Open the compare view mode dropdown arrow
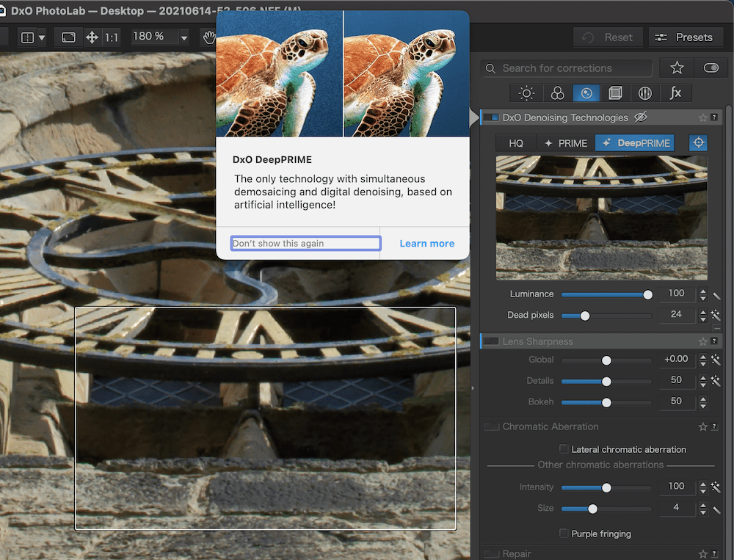The image size is (734, 560). click(x=42, y=37)
